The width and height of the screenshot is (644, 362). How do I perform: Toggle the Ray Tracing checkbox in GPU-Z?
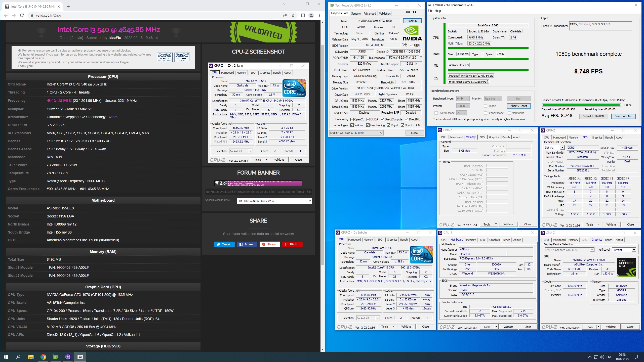(x=368, y=125)
